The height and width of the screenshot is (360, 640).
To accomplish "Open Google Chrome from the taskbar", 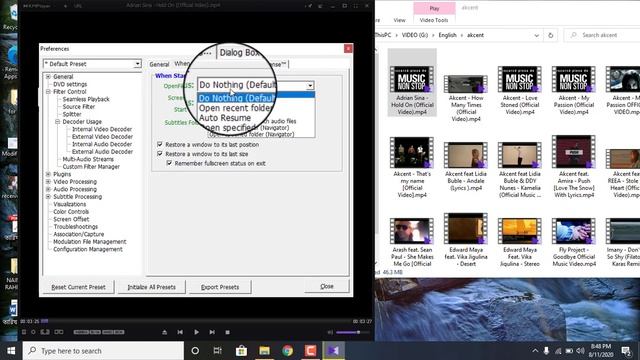I will click(287, 351).
